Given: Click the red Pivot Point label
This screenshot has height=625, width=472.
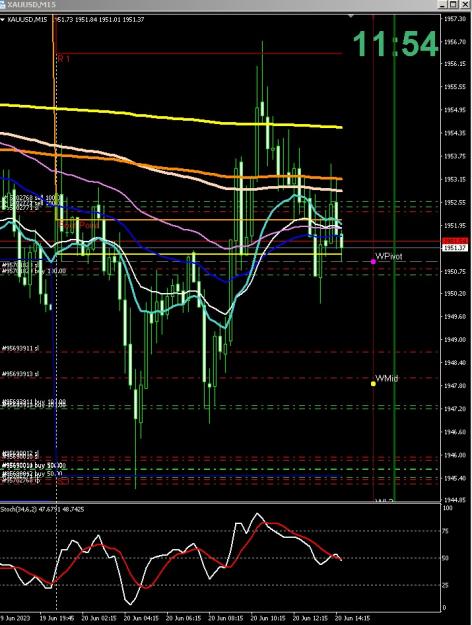Looking at the screenshot, I should tap(78, 225).
